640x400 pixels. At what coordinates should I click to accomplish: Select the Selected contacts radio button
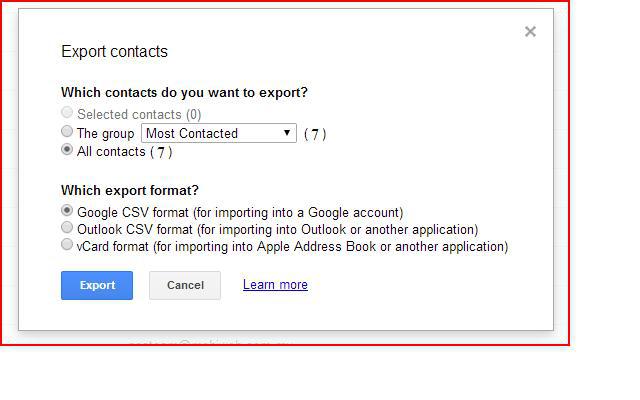67,113
